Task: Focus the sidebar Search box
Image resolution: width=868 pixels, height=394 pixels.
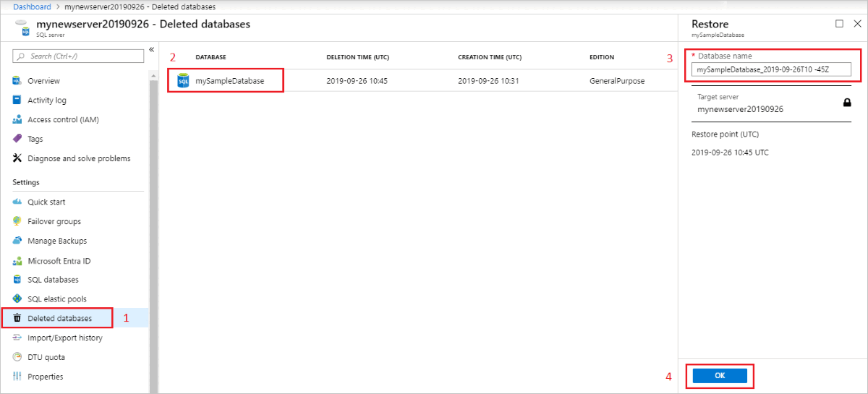Action: 79,56
